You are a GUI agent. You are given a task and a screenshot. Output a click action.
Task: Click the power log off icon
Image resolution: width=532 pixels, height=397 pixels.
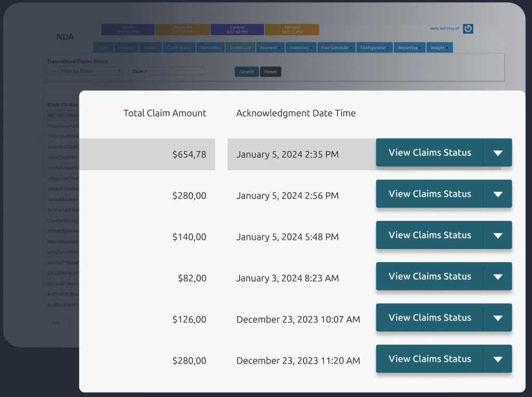468,29
